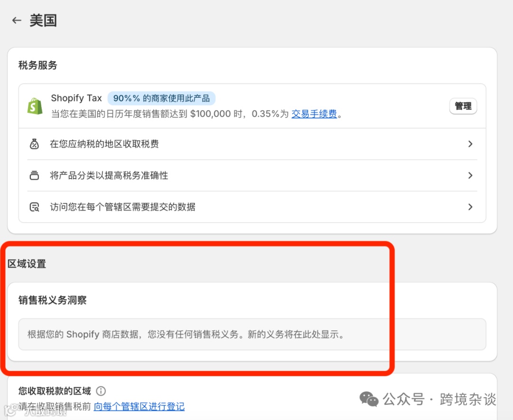Screen dimensions: 513x420
Task: Open info tooltip next to 您收取税款的区域
Action: (101, 391)
